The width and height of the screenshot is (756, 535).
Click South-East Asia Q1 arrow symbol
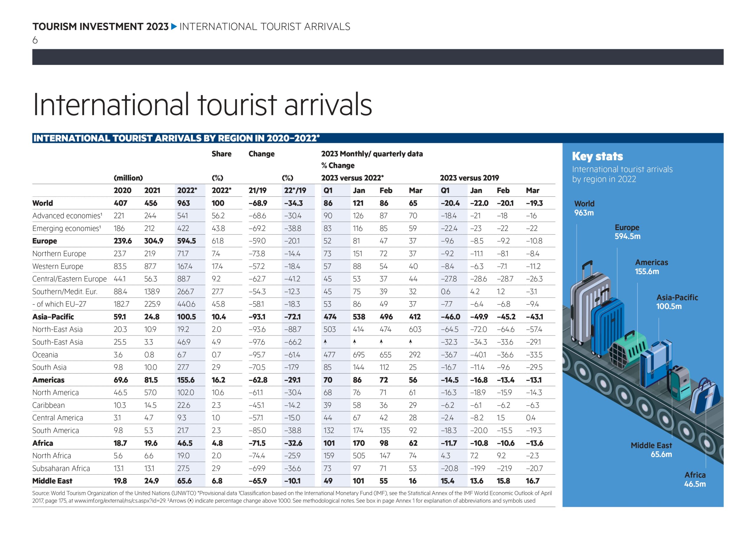[325, 342]
